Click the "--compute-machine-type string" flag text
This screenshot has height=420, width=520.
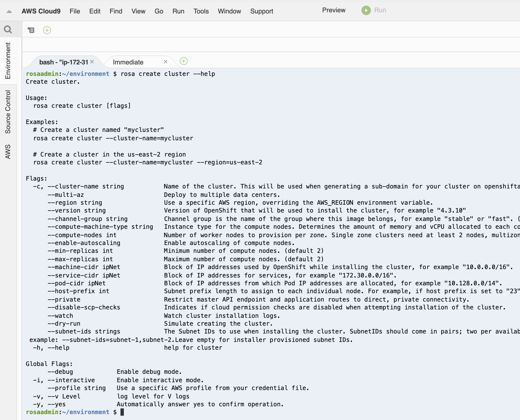[x=100, y=227]
